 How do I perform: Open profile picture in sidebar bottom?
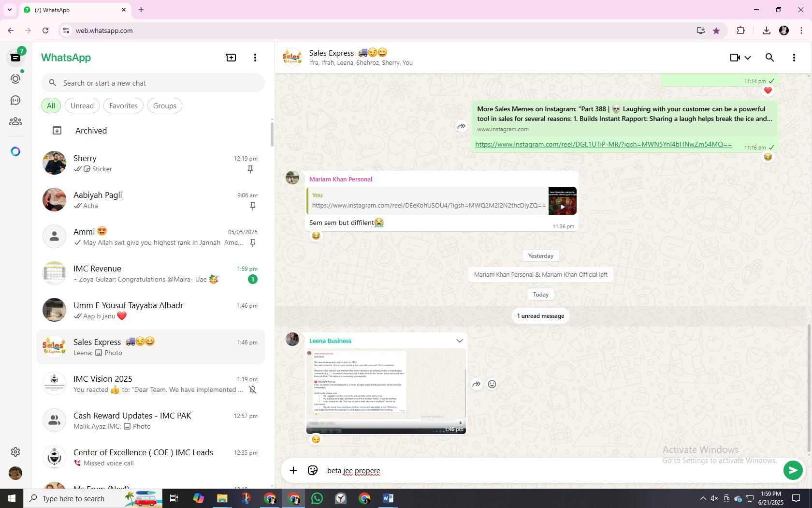[15, 473]
